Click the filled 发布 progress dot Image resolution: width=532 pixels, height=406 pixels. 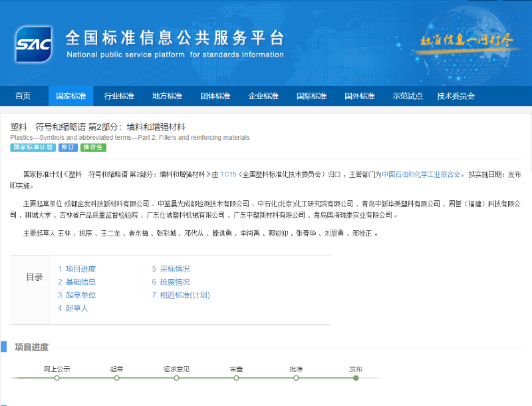pyautogui.click(x=356, y=377)
